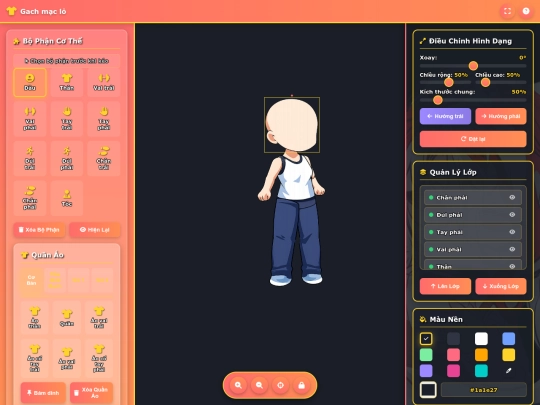Select the Tay phải layer row

tap(473, 232)
